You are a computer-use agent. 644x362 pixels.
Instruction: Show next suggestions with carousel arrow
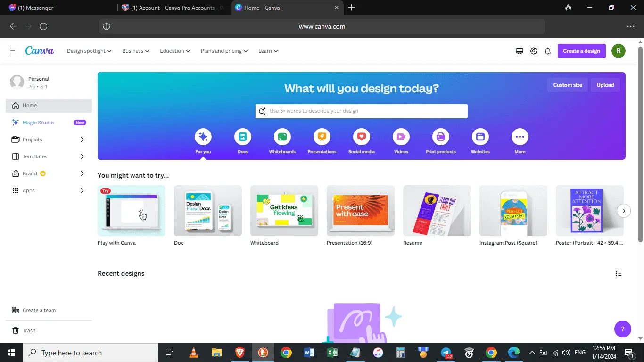tap(624, 211)
